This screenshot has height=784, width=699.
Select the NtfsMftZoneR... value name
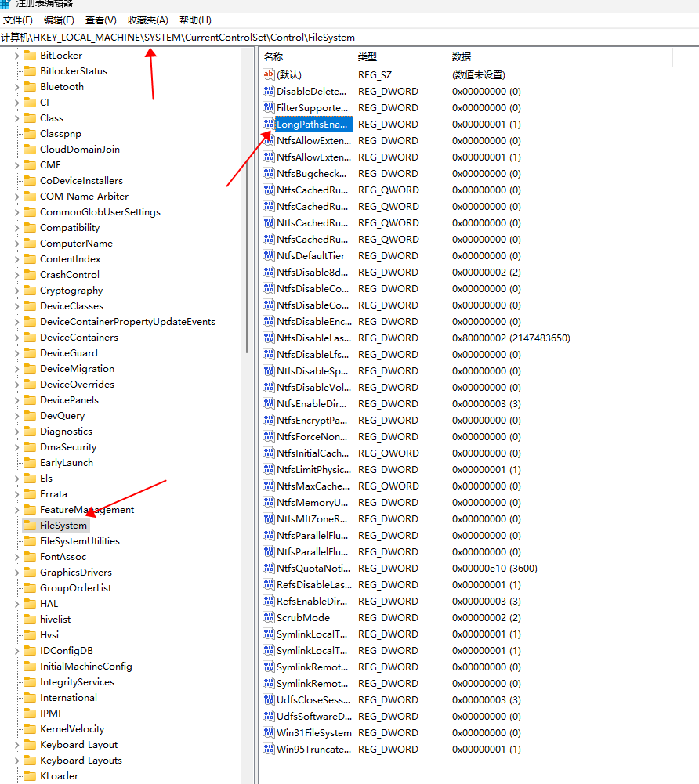[x=312, y=519]
